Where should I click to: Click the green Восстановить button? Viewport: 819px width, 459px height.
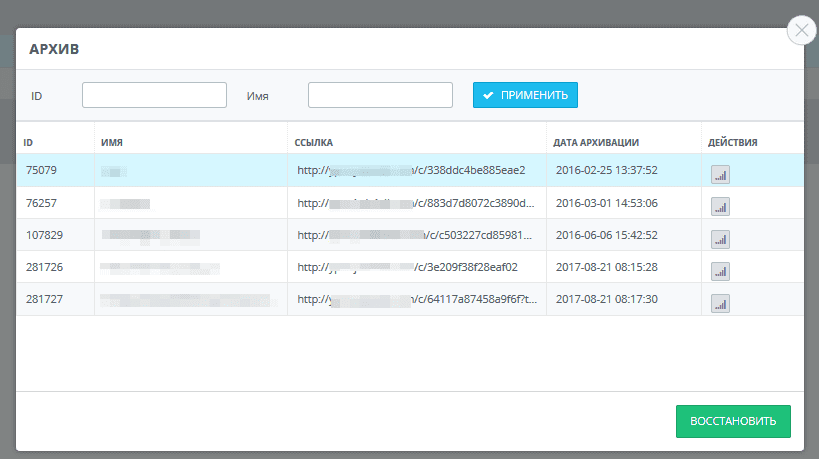[x=733, y=421]
